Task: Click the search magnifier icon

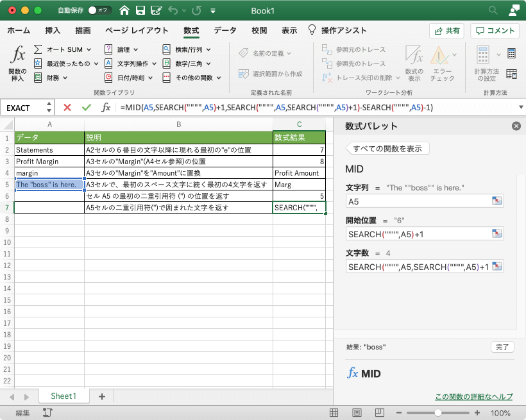Action: point(493,10)
